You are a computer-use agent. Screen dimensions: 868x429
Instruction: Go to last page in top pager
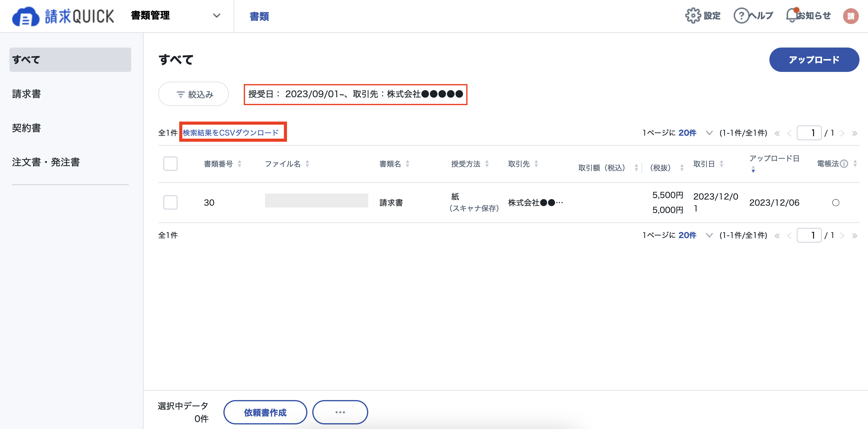[855, 133]
